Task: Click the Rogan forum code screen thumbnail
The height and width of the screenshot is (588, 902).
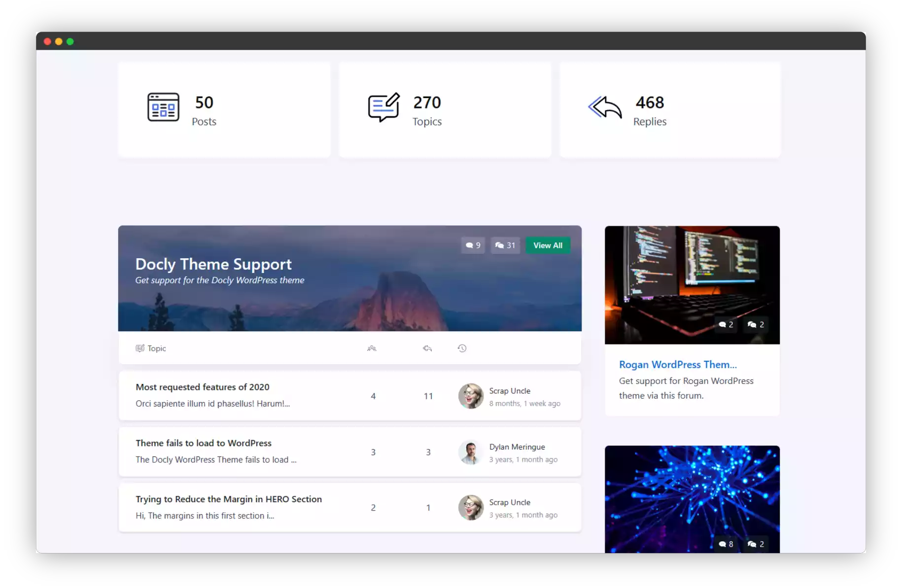Action: (692, 285)
